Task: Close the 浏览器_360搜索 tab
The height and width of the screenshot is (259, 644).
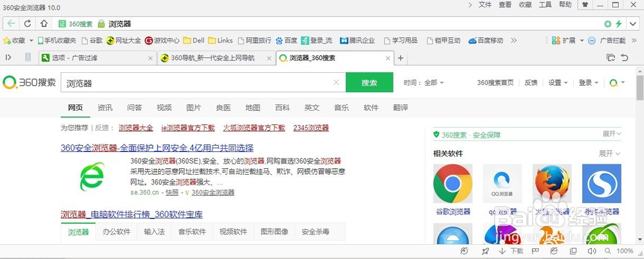Action: (x=388, y=59)
